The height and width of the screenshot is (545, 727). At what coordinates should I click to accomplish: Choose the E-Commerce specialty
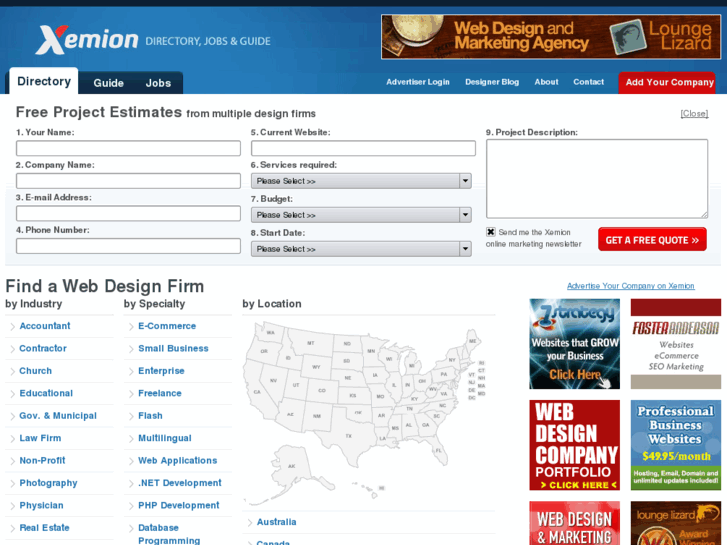tap(167, 326)
